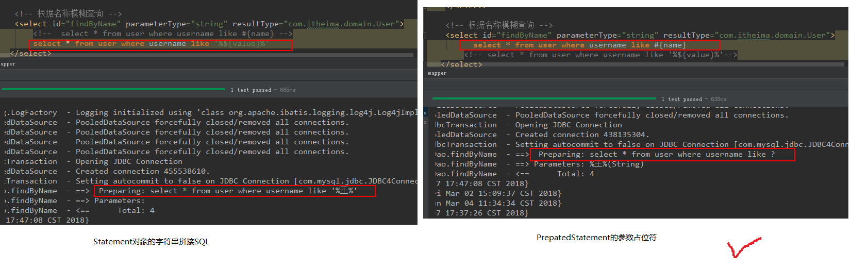Open the lower 's' gutter icon in right console

point(425,123)
